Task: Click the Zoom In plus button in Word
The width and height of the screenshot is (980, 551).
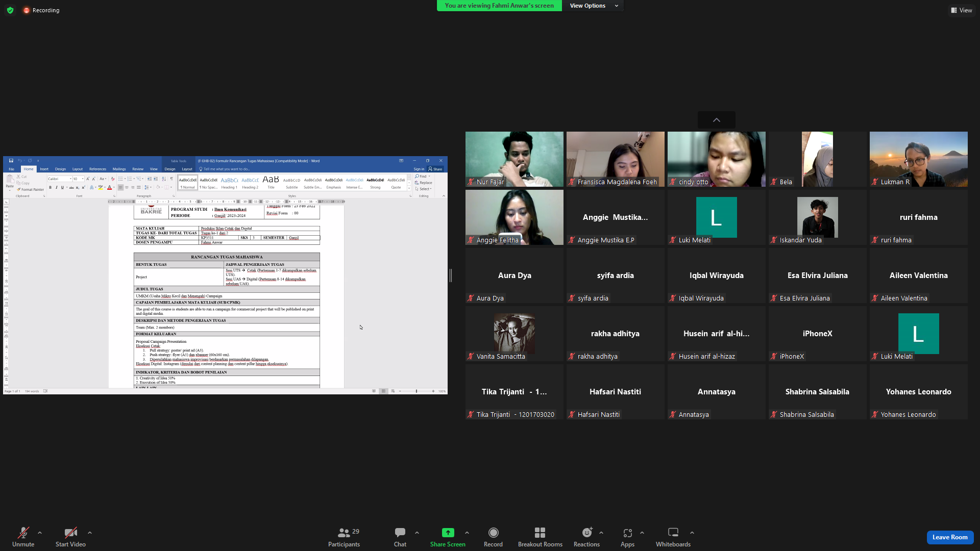Action: point(433,391)
